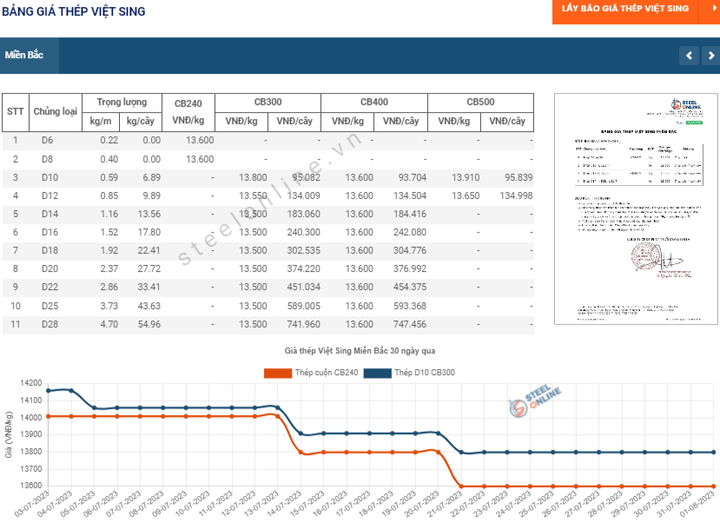Click the 242.080 price cell
Screen dimensions: 720x522
click(x=410, y=232)
